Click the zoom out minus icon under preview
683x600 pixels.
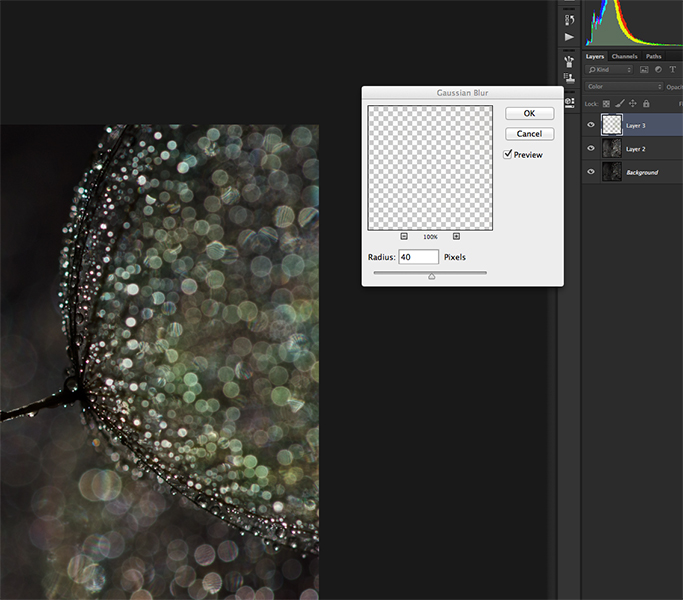coord(404,236)
